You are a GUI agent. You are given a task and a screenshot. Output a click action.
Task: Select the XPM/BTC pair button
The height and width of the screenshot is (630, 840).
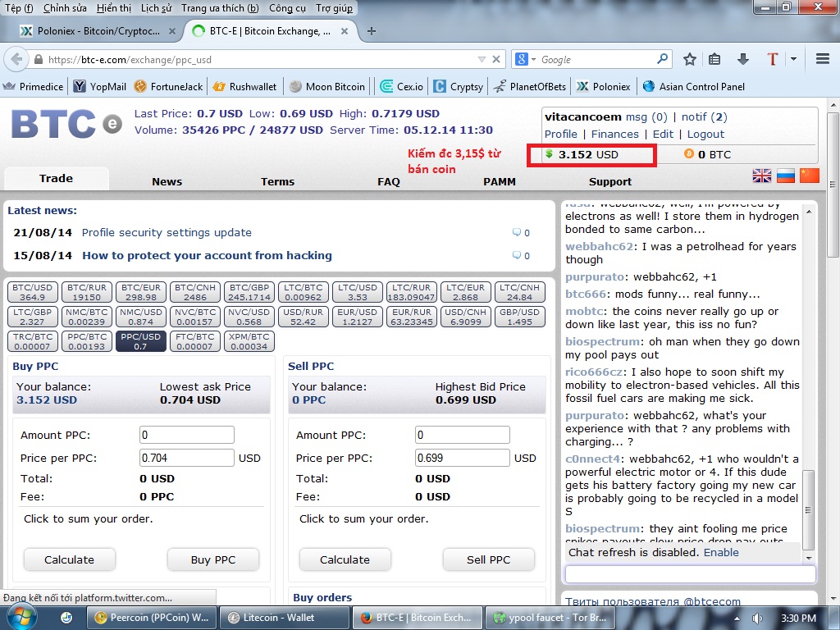coord(249,341)
